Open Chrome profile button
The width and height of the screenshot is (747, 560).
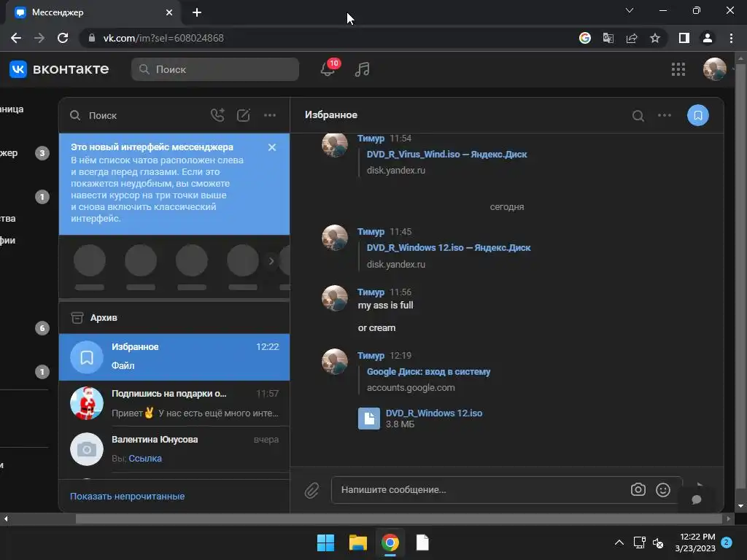[x=708, y=38]
